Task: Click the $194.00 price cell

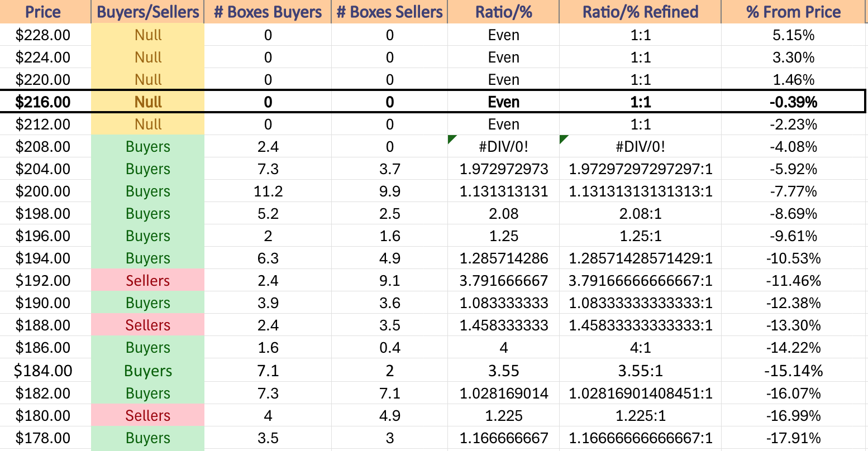Action: [45, 258]
